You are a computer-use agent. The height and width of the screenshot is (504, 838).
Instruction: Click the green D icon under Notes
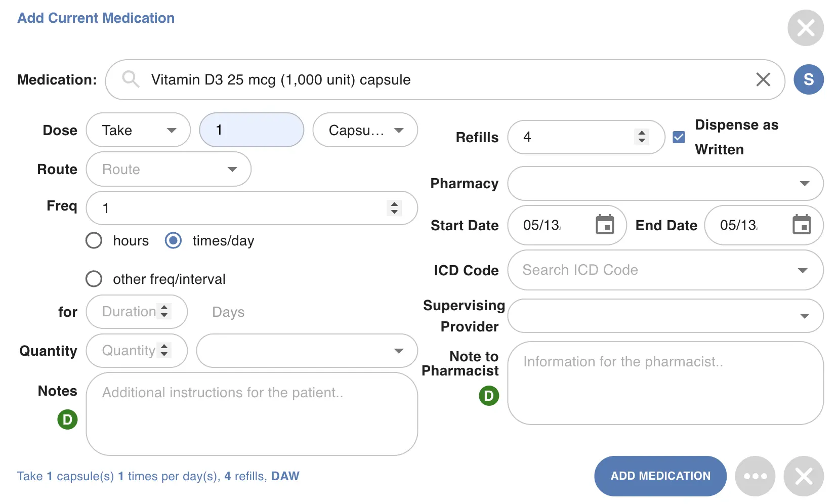click(67, 419)
